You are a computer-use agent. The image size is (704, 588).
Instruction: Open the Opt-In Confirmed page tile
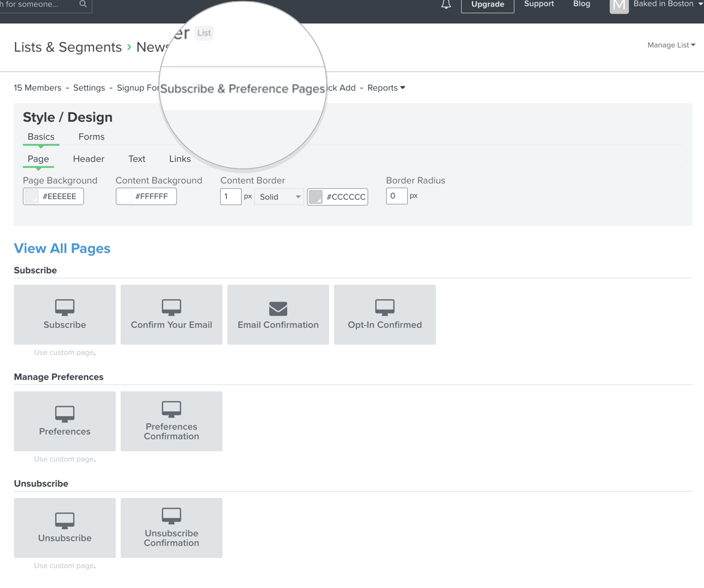point(385,315)
